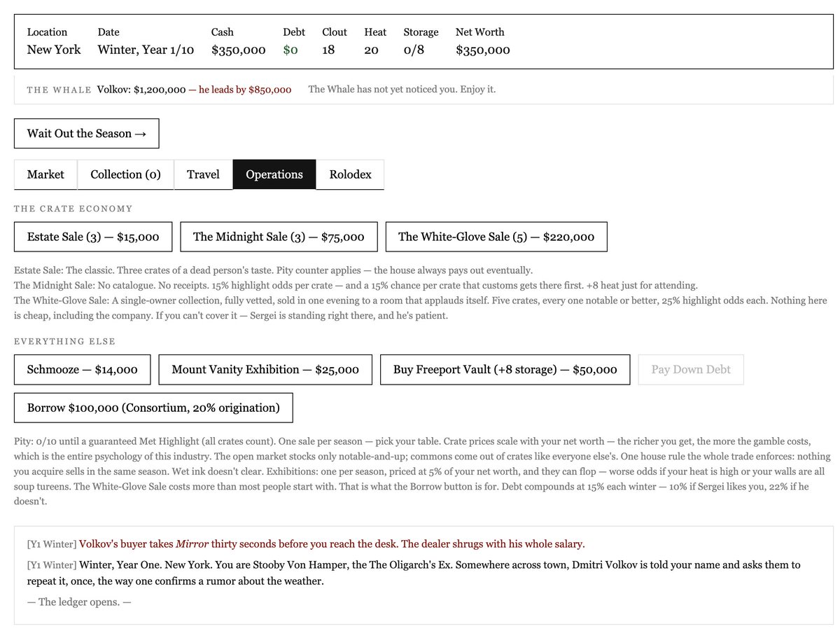Click the Heat value 20

point(371,50)
